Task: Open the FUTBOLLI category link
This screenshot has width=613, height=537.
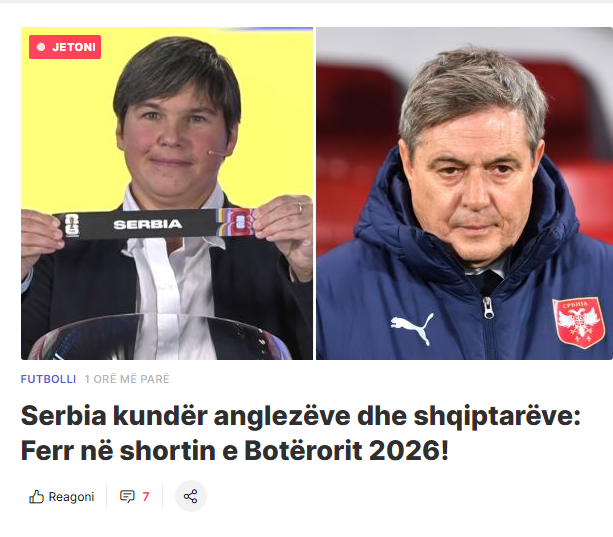Action: coord(48,379)
